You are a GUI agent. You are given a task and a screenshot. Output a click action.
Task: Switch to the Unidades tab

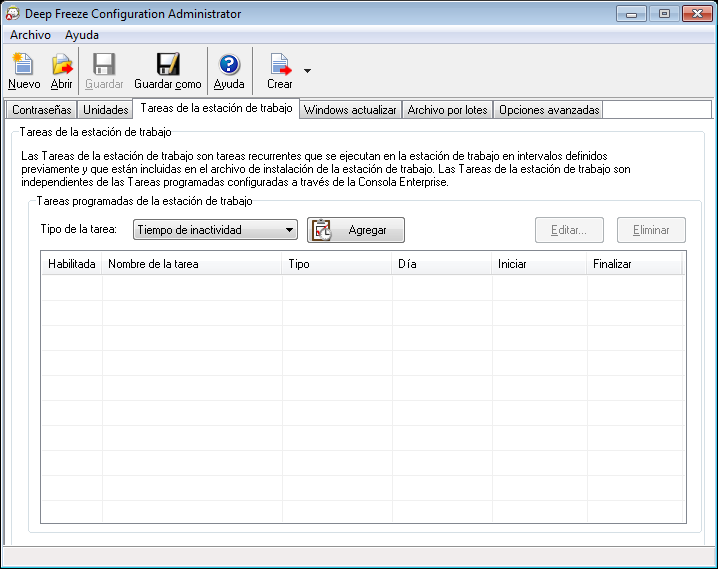[x=105, y=110]
